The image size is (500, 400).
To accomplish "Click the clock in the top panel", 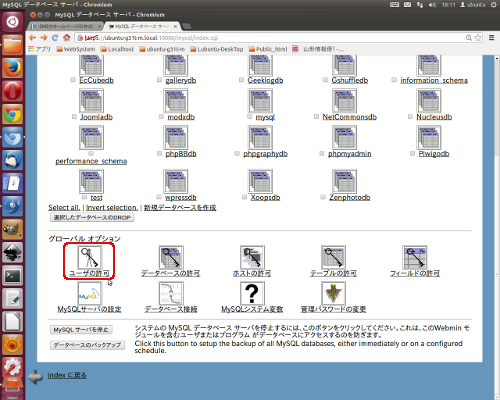I will click(x=448, y=5).
